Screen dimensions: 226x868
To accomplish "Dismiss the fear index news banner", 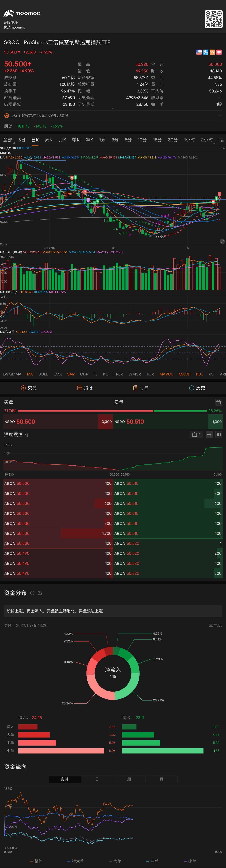I will 220,116.
